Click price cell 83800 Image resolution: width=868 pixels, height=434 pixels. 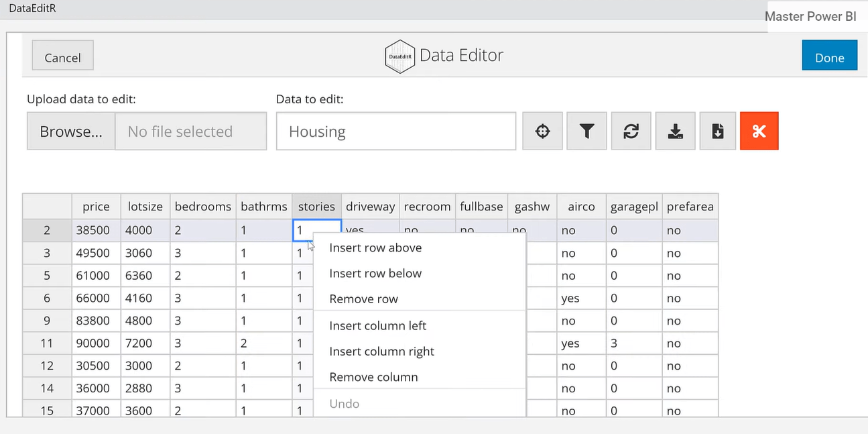coord(96,321)
